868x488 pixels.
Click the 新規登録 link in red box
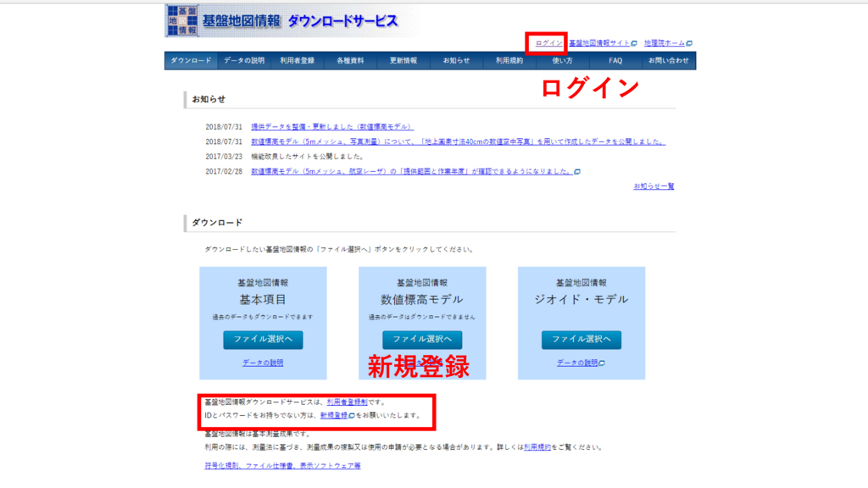coord(333,416)
